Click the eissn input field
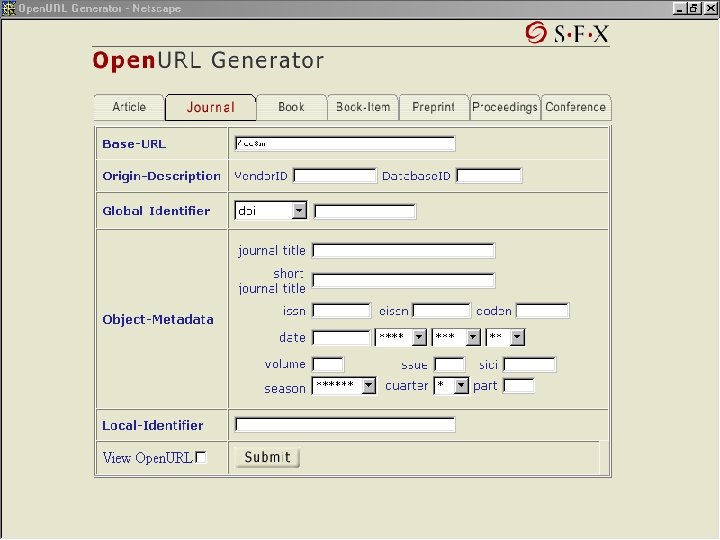This screenshot has width=720, height=540. pos(441,311)
